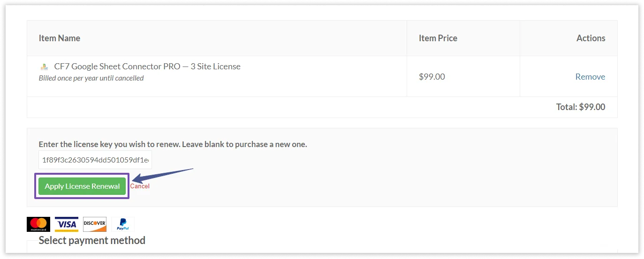Click the Mastercard payment icon
Screen dimensions: 644x259
(x=38, y=224)
